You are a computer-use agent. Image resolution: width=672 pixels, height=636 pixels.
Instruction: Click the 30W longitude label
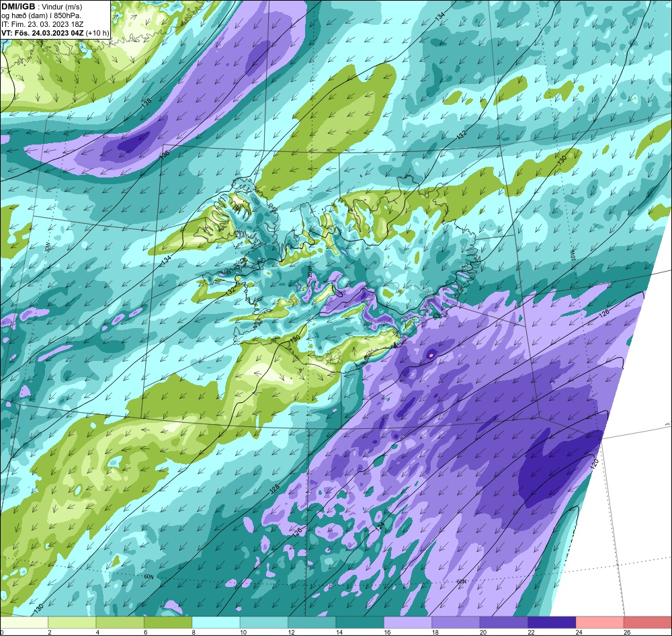[x=47, y=246]
